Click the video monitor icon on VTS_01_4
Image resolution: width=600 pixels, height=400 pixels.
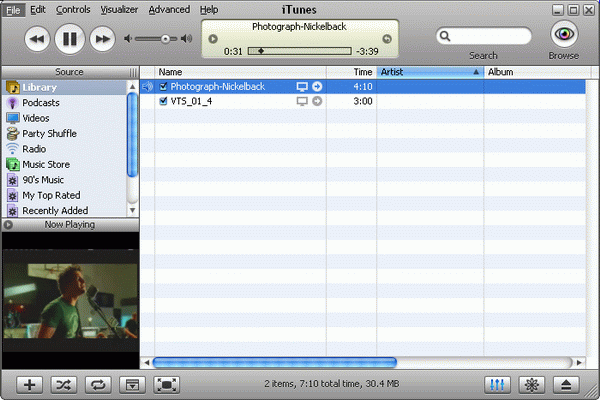[x=302, y=101]
